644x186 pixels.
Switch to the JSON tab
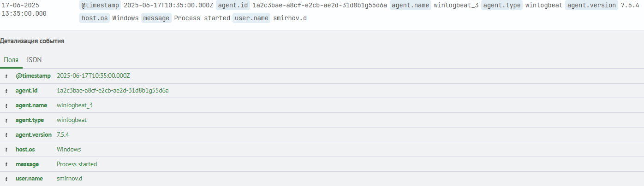click(34, 60)
